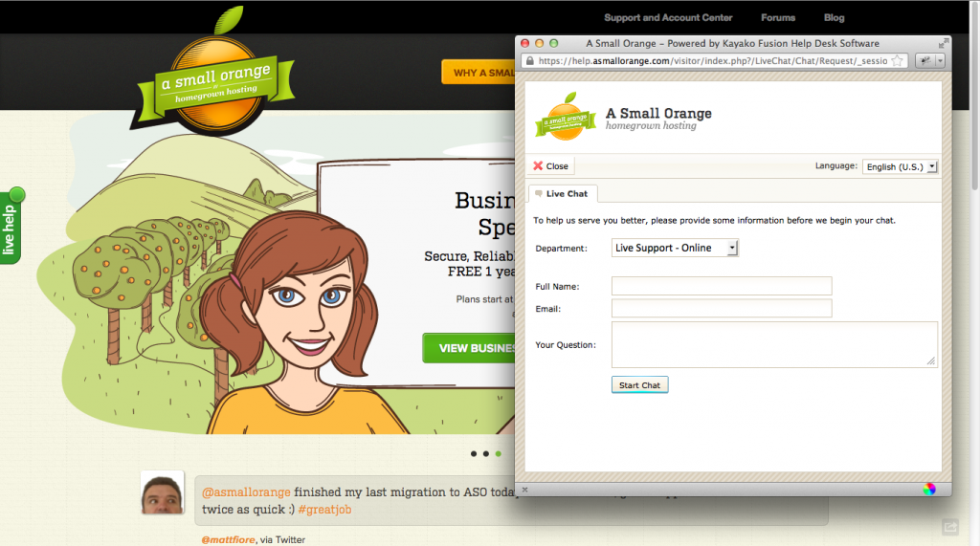Screen dimensions: 980x546
Task: Select the Live Chat tab
Action: pyautogui.click(x=563, y=194)
